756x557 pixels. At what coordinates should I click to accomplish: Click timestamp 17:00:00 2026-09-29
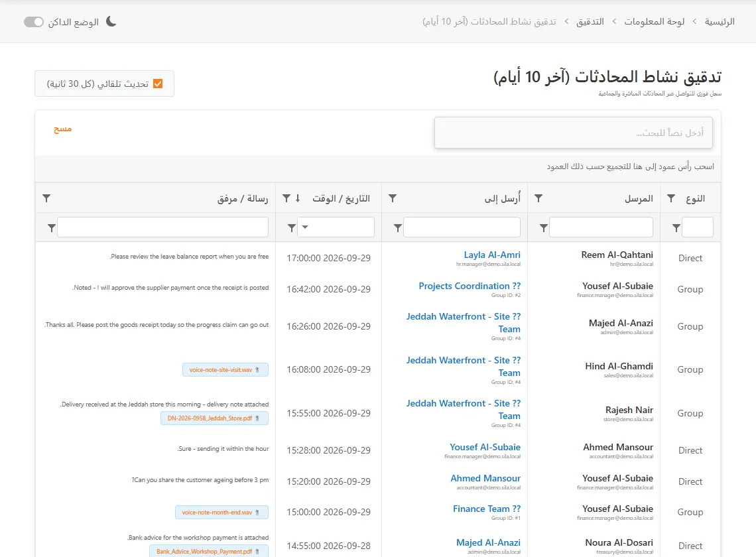[x=328, y=258]
